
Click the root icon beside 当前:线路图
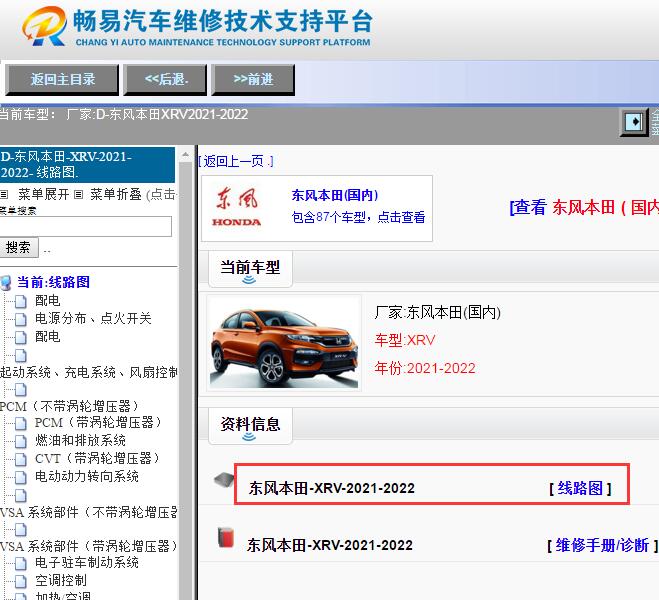pos(6,283)
